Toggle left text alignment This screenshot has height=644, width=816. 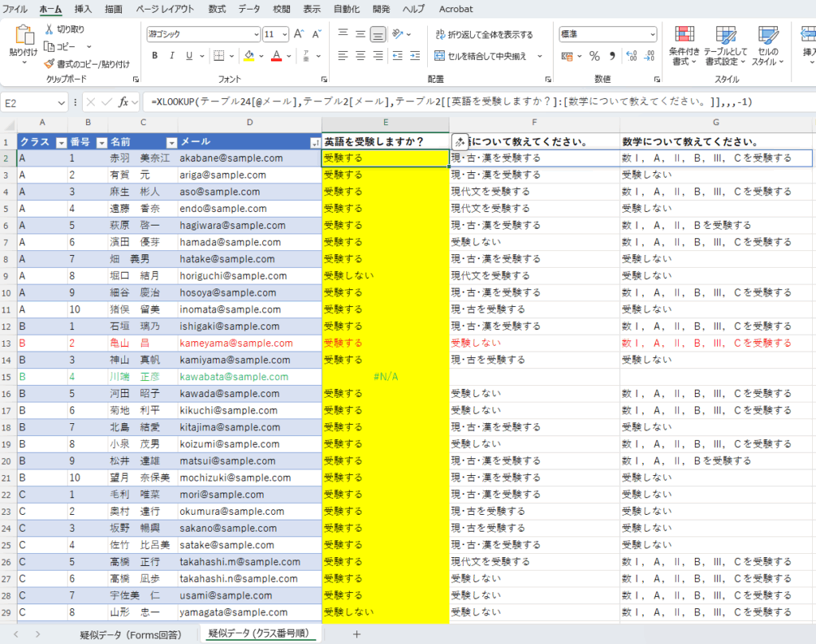click(343, 56)
